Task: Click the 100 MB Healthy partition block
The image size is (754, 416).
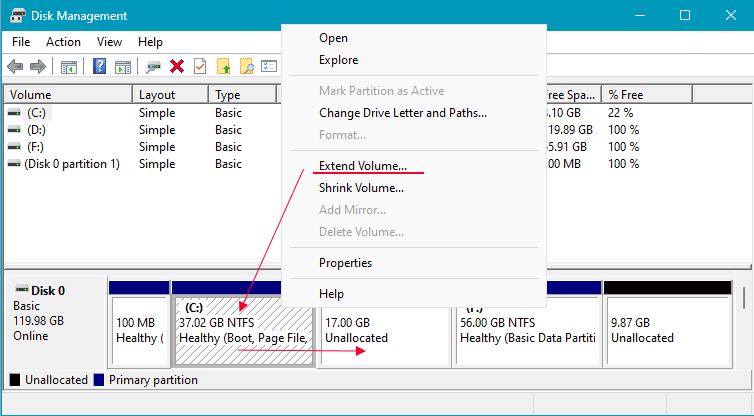Action: [x=139, y=330]
